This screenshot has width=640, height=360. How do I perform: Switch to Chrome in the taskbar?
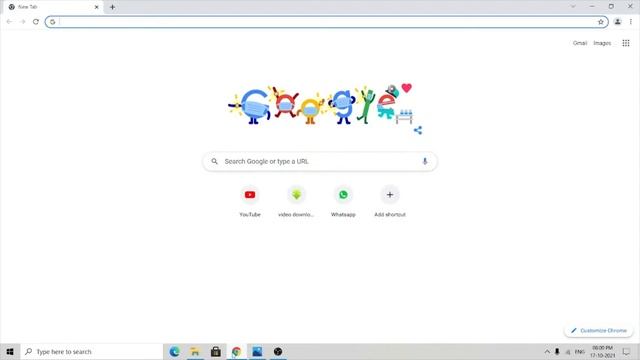click(x=236, y=351)
